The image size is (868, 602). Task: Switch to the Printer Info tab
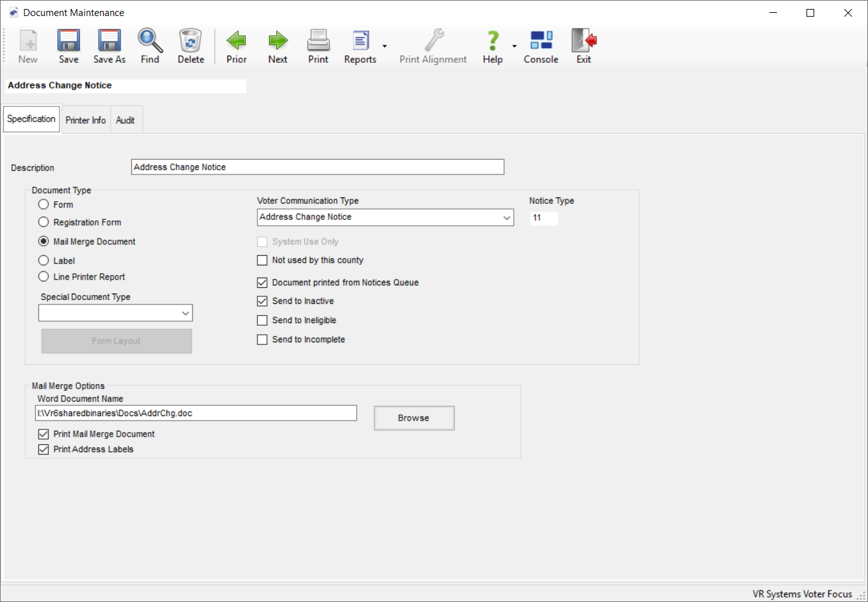pyautogui.click(x=85, y=121)
